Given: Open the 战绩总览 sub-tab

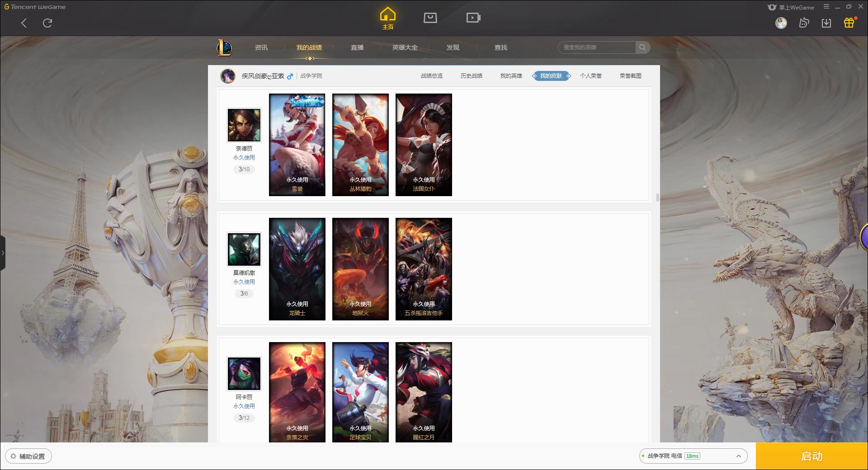Looking at the screenshot, I should [x=432, y=76].
